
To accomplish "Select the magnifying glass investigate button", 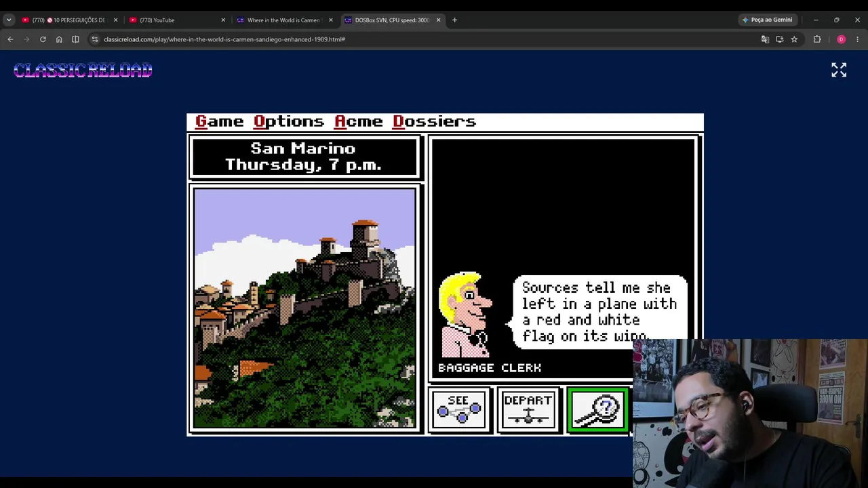I will coord(597,409).
